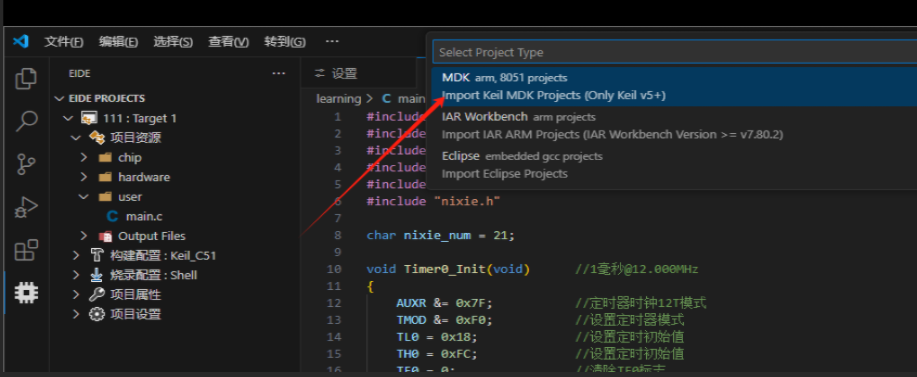Expand the Output Files node

click(x=84, y=236)
